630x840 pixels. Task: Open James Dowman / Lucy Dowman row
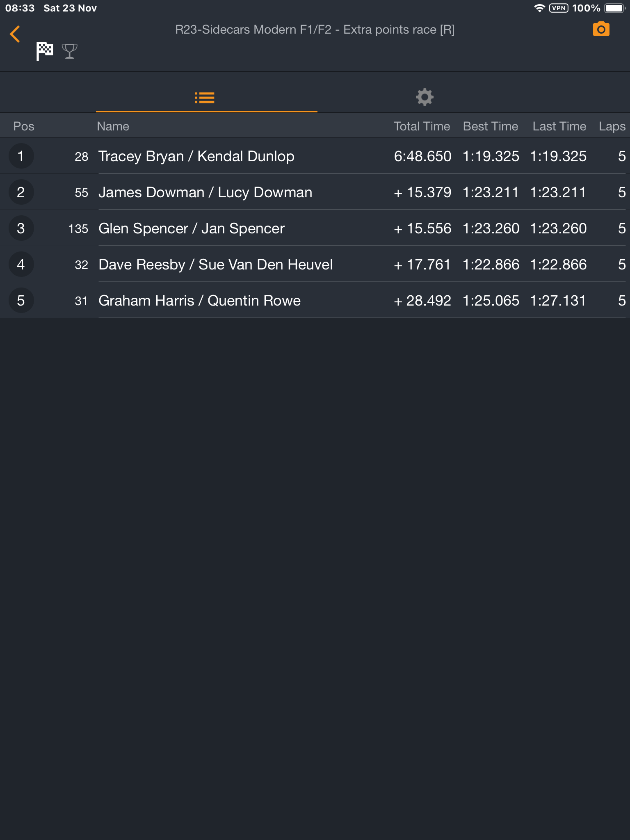point(315,192)
